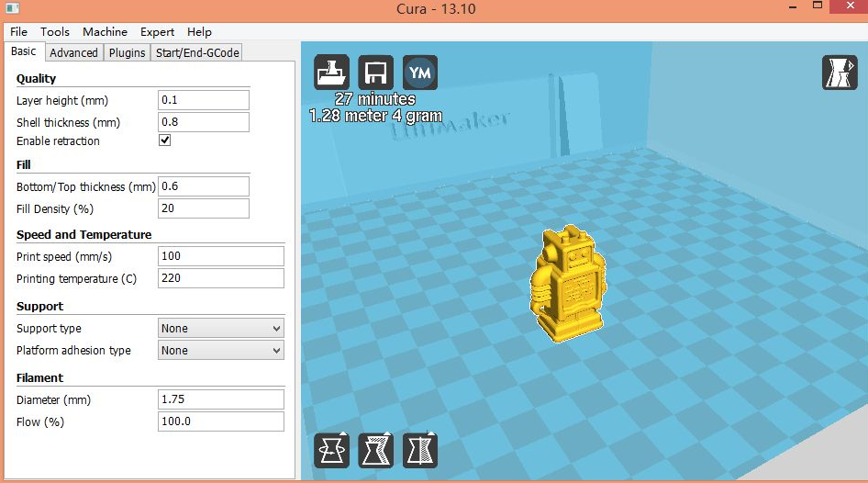This screenshot has width=868, height=483.
Task: Switch to the Plugins tab
Action: point(127,52)
